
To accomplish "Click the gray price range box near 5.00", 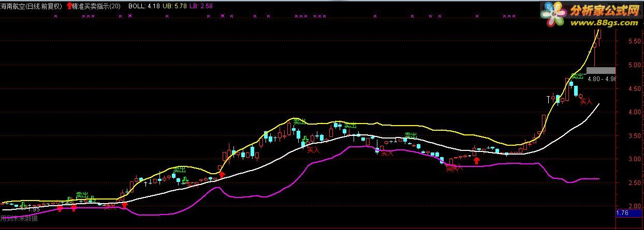I will (x=601, y=70).
